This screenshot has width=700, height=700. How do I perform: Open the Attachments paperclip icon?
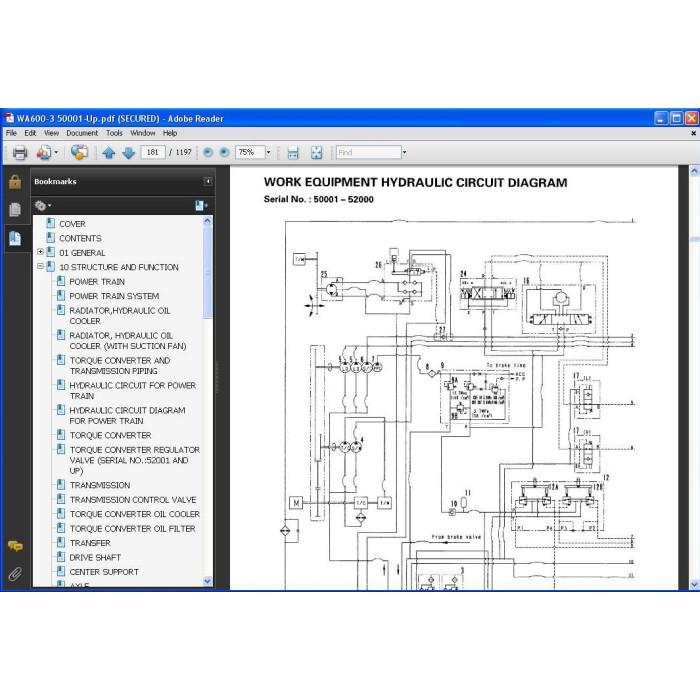pyautogui.click(x=15, y=574)
